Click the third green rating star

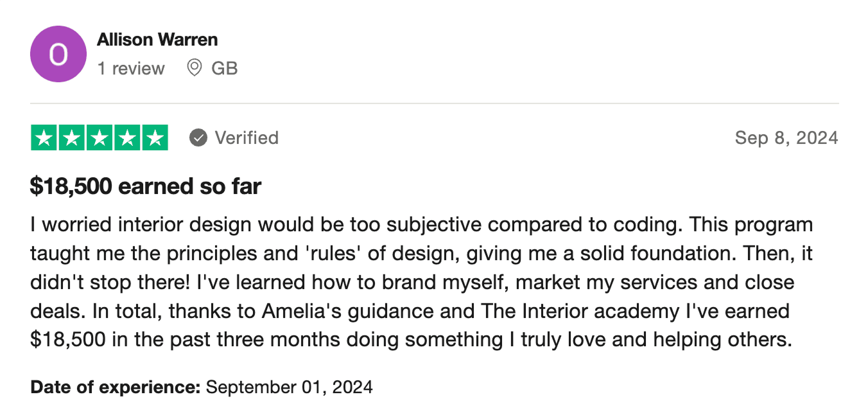click(99, 138)
